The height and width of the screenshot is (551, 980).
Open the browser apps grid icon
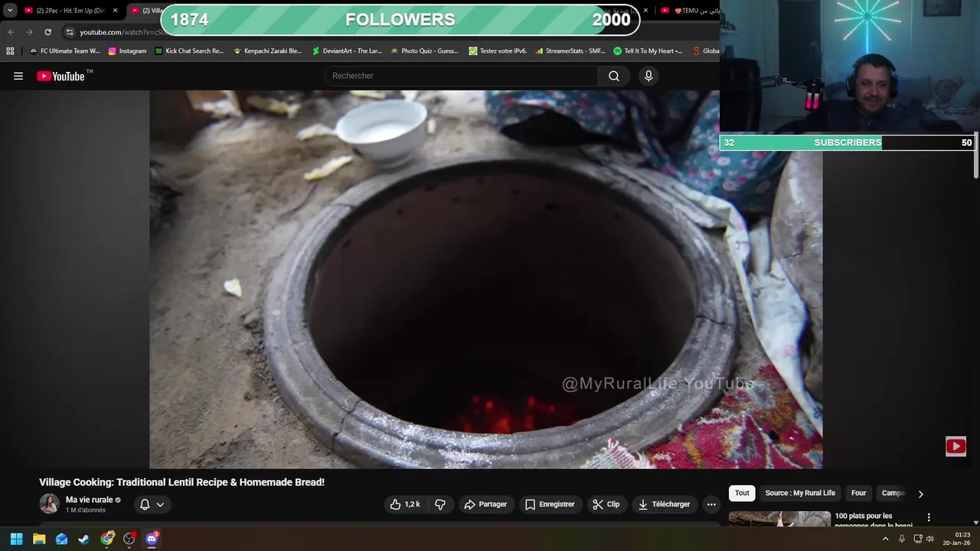[10, 51]
